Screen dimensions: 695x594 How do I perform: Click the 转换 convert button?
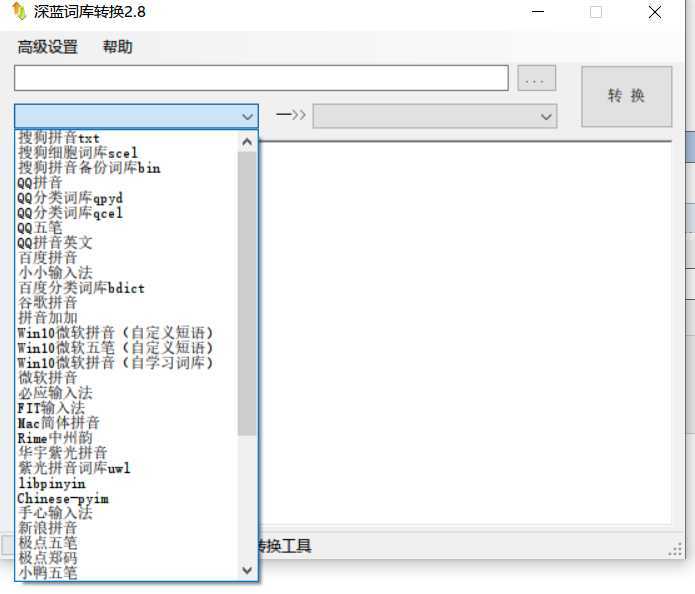click(x=626, y=96)
